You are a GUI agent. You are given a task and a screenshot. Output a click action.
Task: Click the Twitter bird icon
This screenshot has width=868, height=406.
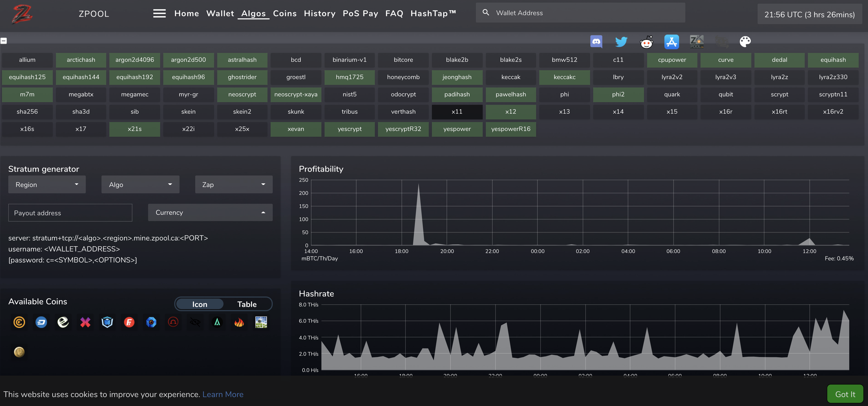[621, 42]
